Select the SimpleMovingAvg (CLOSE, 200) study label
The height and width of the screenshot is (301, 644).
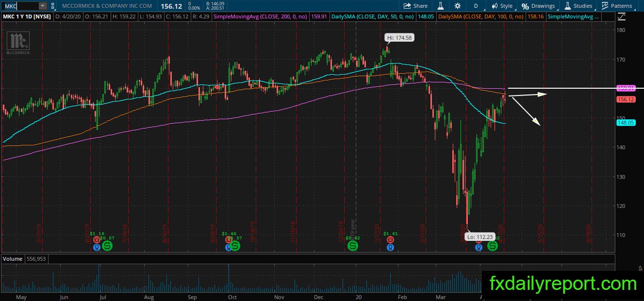pyautogui.click(x=260, y=16)
